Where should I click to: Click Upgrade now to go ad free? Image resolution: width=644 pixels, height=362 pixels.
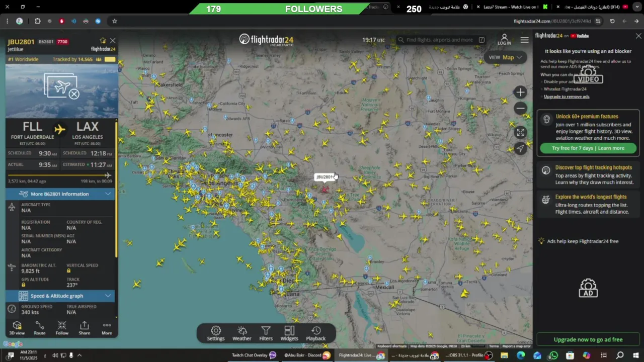coord(588,339)
